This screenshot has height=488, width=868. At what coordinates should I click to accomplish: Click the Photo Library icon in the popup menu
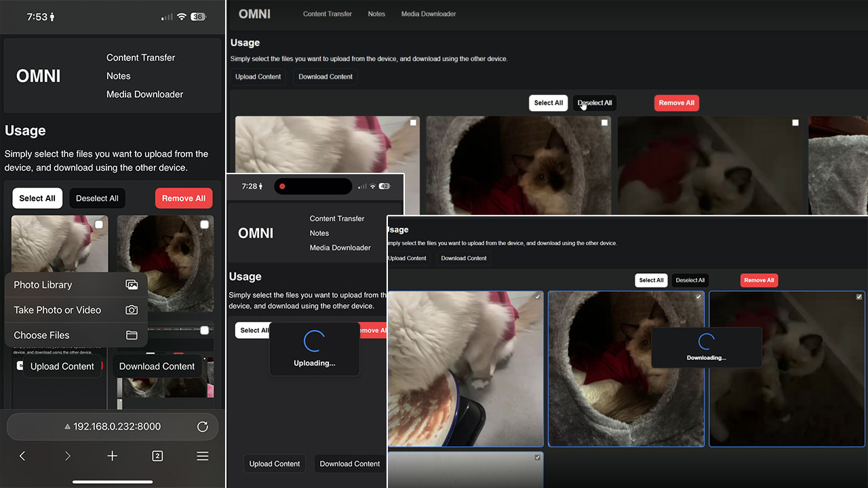click(132, 285)
